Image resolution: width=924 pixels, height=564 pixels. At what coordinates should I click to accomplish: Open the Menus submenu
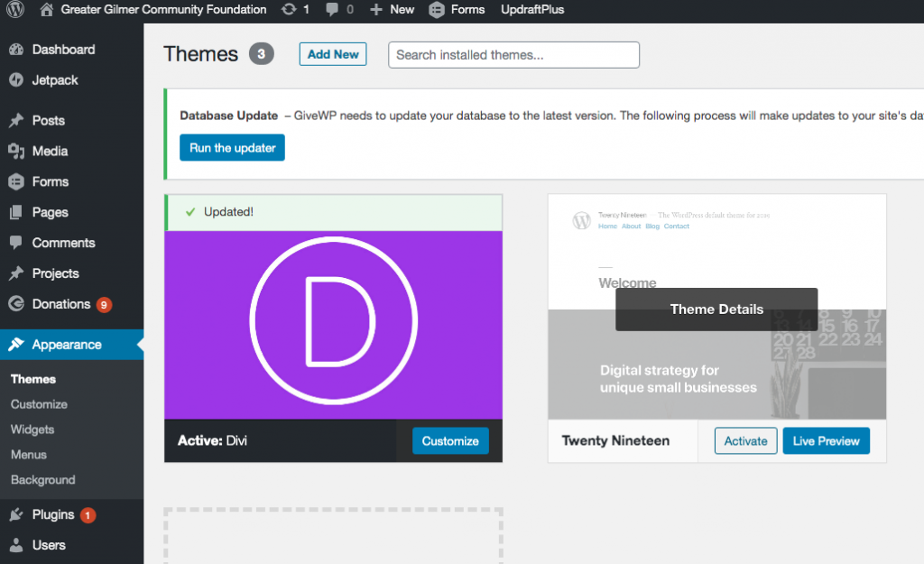29,455
